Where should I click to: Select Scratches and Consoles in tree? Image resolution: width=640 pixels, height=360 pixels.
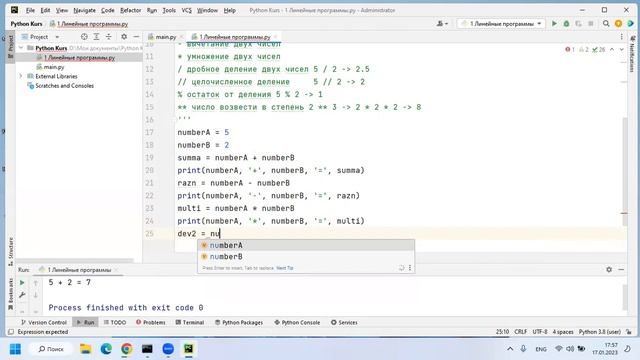tap(64, 86)
